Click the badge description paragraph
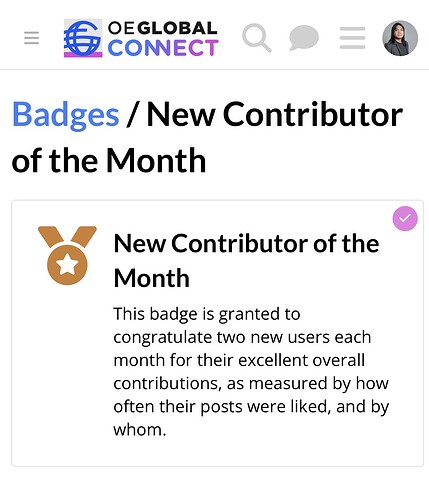429x500 pixels. pyautogui.click(x=251, y=372)
